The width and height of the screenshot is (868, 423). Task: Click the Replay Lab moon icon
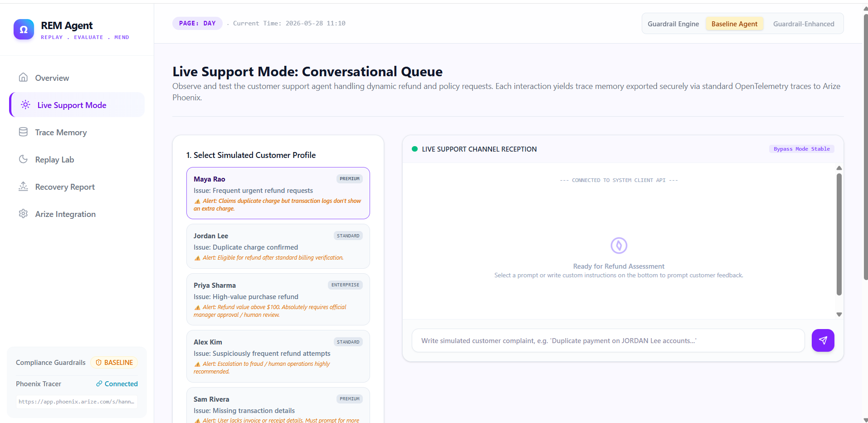pos(23,159)
